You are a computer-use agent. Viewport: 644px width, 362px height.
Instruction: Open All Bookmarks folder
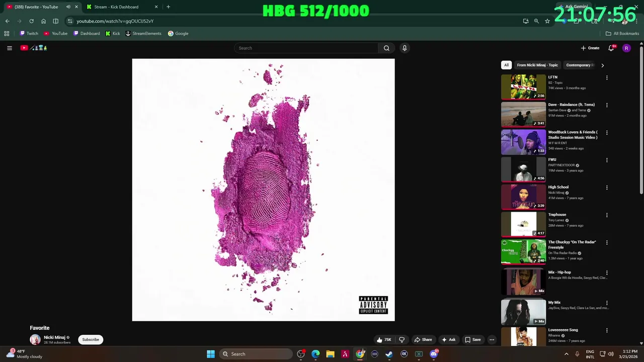[x=622, y=34]
